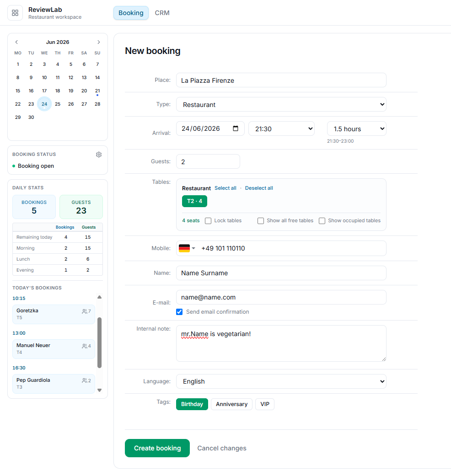This screenshot has width=451, height=476.
Task: Click Cancel changes
Action: pyautogui.click(x=222, y=448)
